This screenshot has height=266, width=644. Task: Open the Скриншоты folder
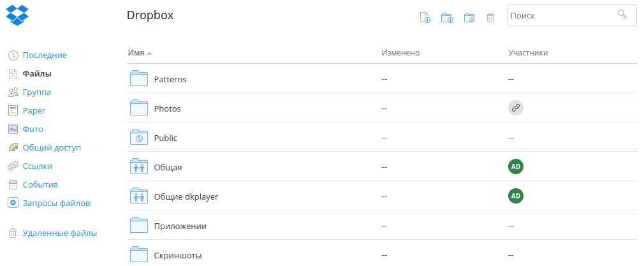pos(178,255)
